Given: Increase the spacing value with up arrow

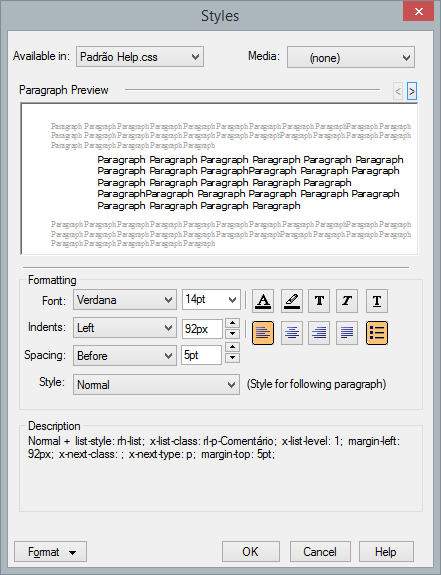Looking at the screenshot, I should click(232, 347).
